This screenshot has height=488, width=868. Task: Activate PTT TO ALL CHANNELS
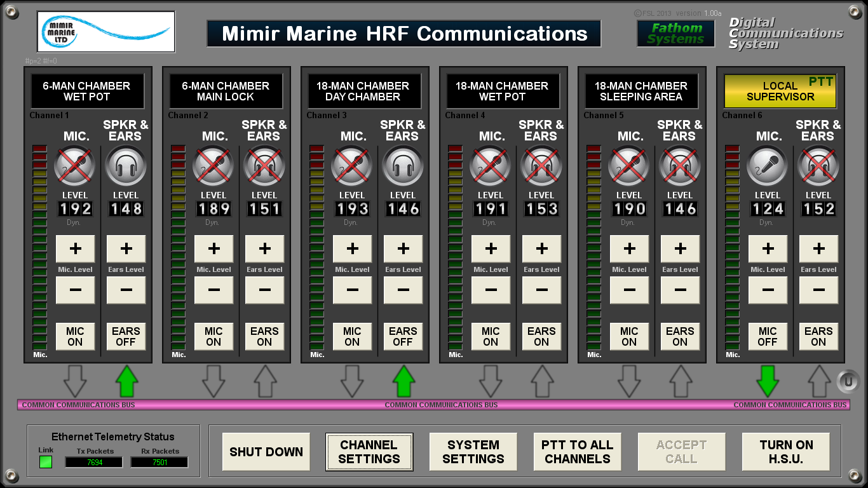[x=578, y=452]
